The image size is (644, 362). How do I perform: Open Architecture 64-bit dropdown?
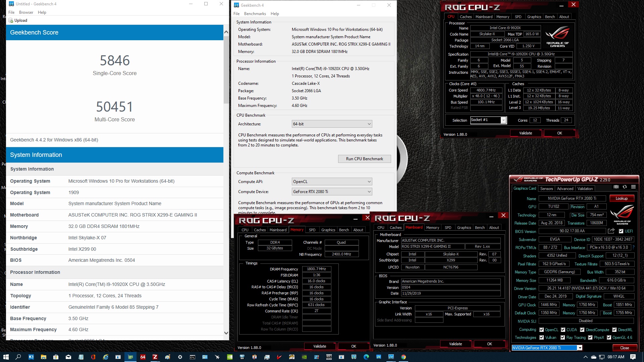332,124
